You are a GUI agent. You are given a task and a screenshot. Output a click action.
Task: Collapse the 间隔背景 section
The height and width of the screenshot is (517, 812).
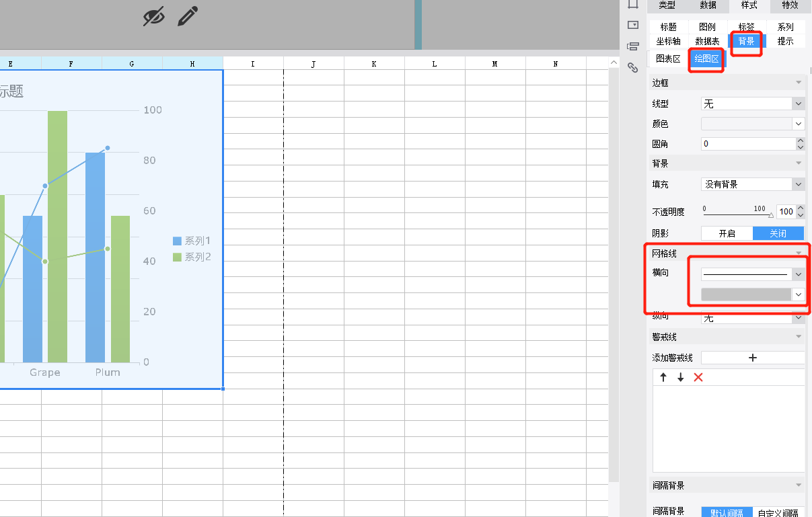799,485
